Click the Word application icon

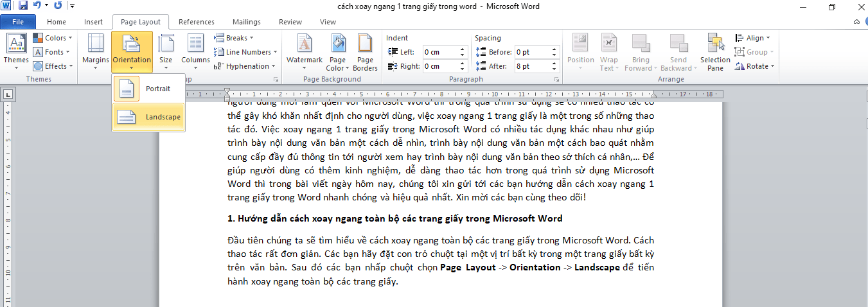click(x=7, y=6)
